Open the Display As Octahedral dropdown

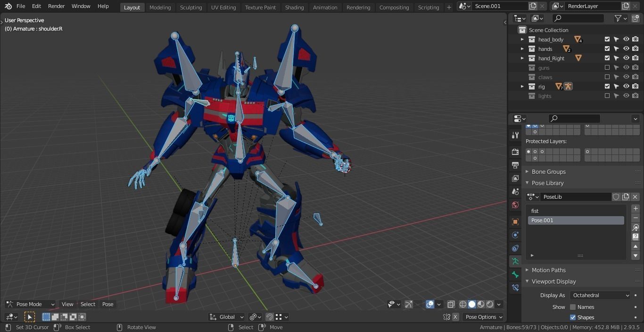pyautogui.click(x=600, y=295)
